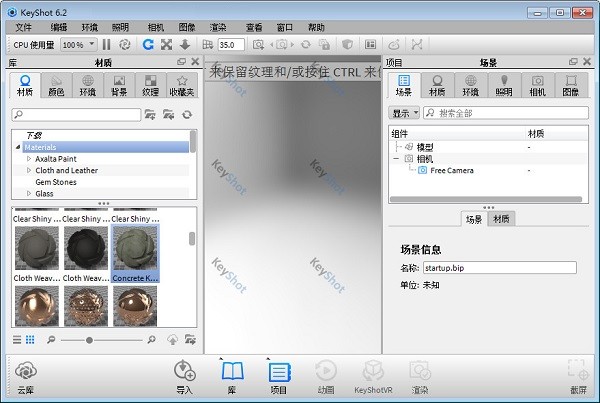Expand Cloth and Leather folder
The image size is (600, 403).
pos(29,170)
